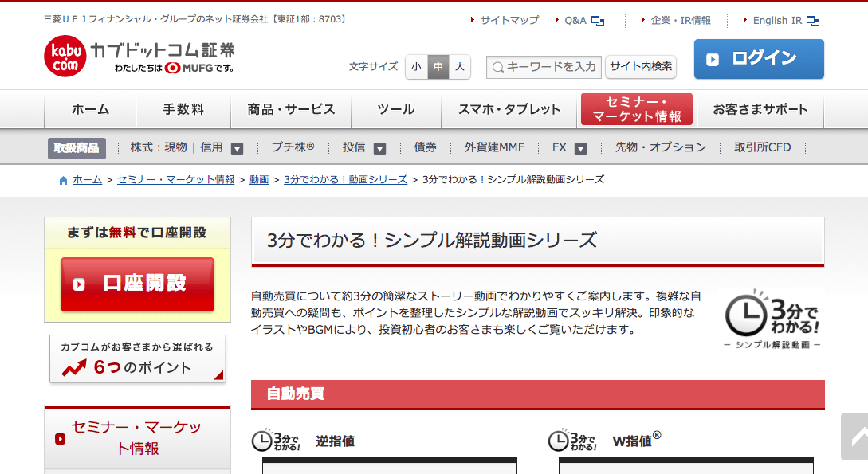The height and width of the screenshot is (474, 868).
Task: Click the home icon in breadcrumb
Action: (64, 180)
